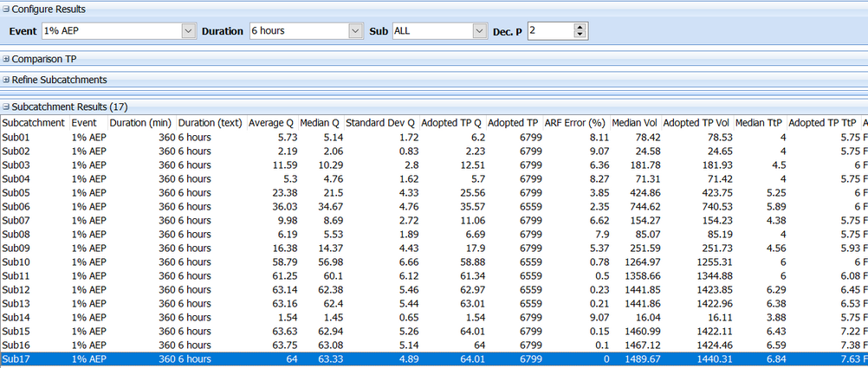The height and width of the screenshot is (368, 868).
Task: Click the Dec. P number input field
Action: click(x=549, y=30)
